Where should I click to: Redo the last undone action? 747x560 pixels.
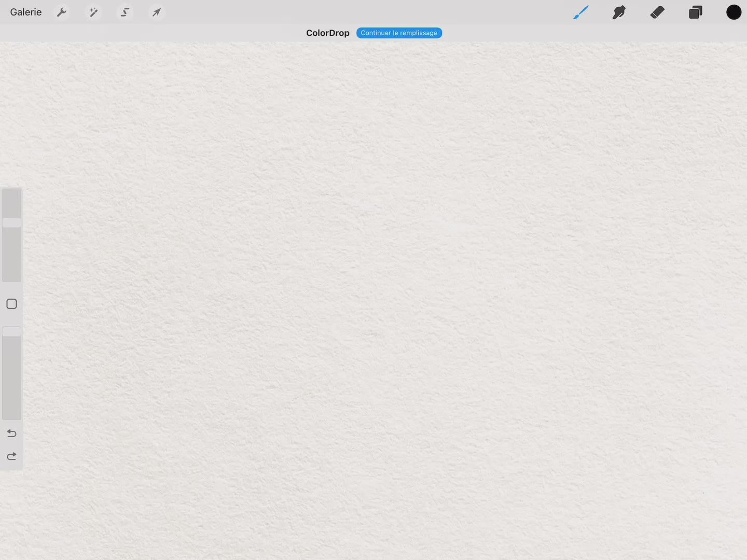click(x=11, y=456)
